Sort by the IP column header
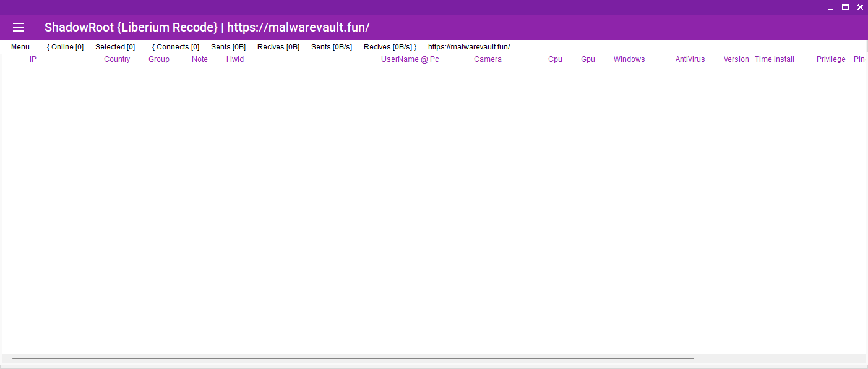Viewport: 868px width, 369px height. pyautogui.click(x=33, y=59)
